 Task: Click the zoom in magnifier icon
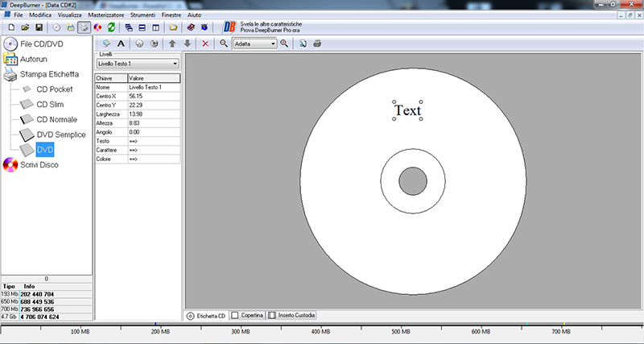284,44
